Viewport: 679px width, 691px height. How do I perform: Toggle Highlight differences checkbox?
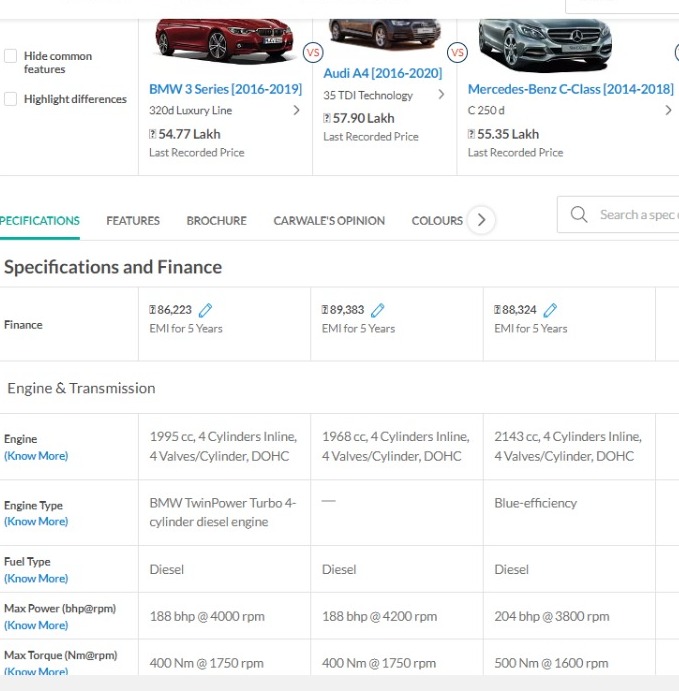11,99
